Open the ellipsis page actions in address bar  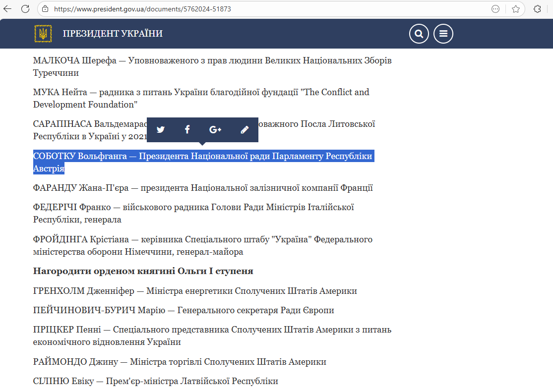pos(495,9)
